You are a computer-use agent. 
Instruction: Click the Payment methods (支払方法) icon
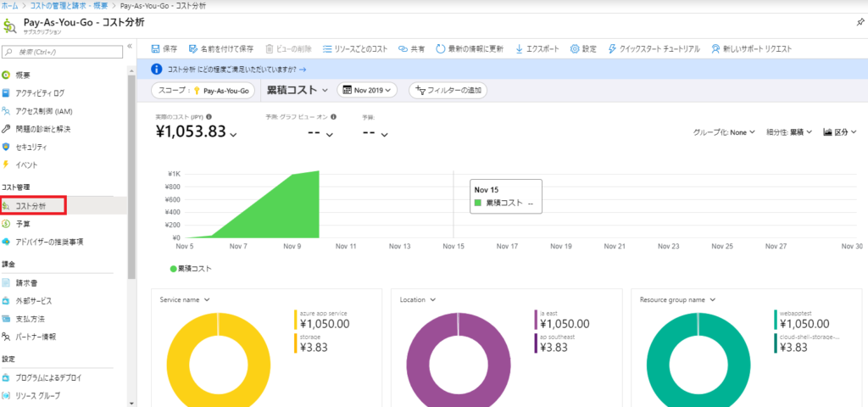(6, 319)
